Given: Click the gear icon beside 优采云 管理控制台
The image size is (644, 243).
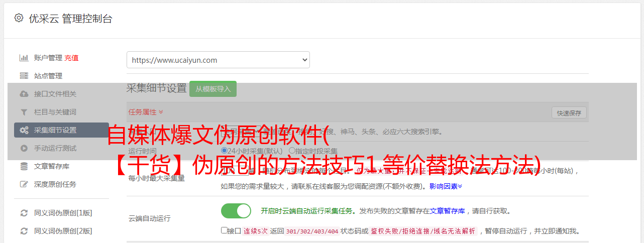Looking at the screenshot, I should click(x=19, y=18).
